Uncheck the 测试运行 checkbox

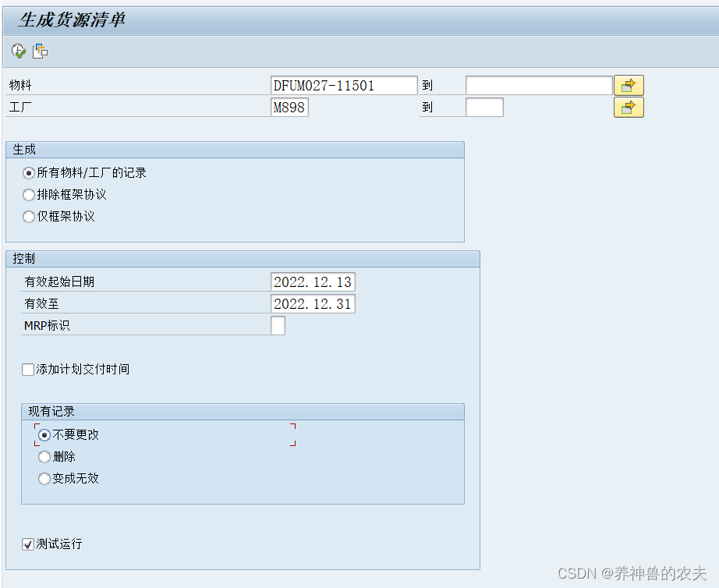[x=28, y=544]
